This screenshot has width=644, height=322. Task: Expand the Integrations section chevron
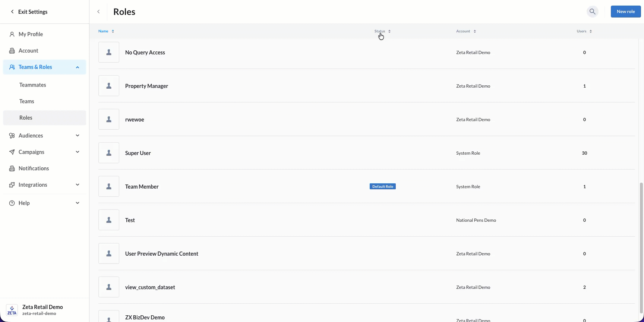(78, 185)
